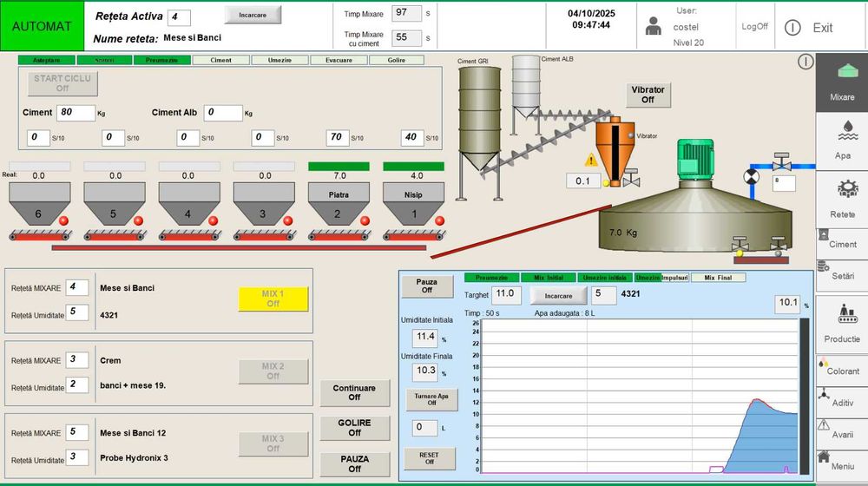Click the Nisip green level bar
The image size is (868, 486).
tap(413, 166)
